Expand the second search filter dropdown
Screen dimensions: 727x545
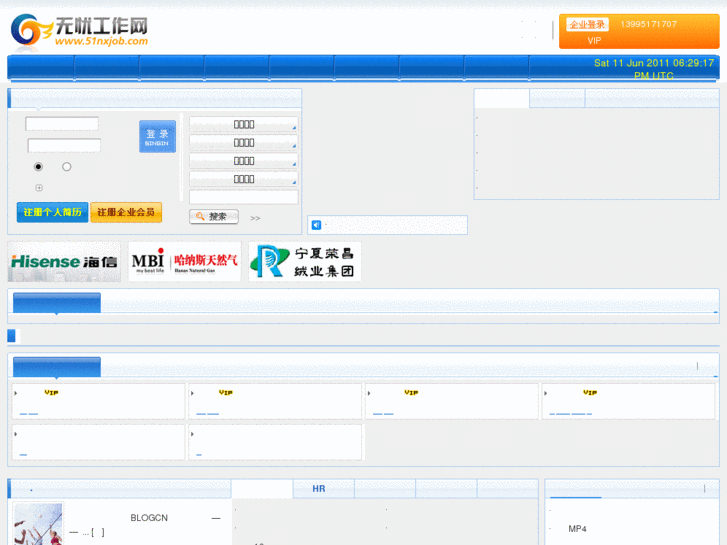point(244,143)
